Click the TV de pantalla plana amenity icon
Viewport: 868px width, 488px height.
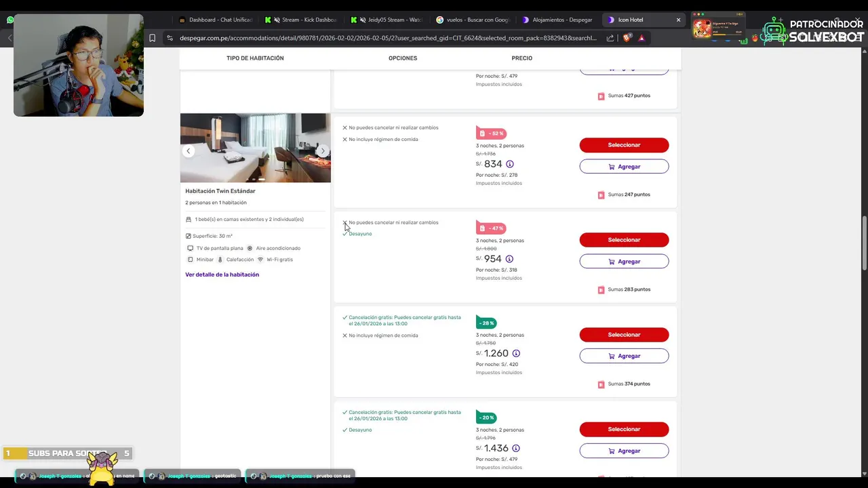(191, 249)
